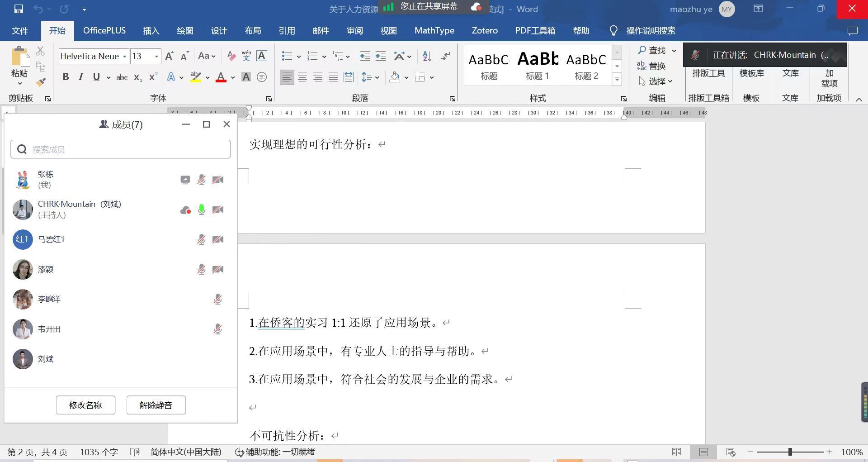Viewport: 868px width, 462px height.
Task: Toggle italic formatting
Action: 81,77
